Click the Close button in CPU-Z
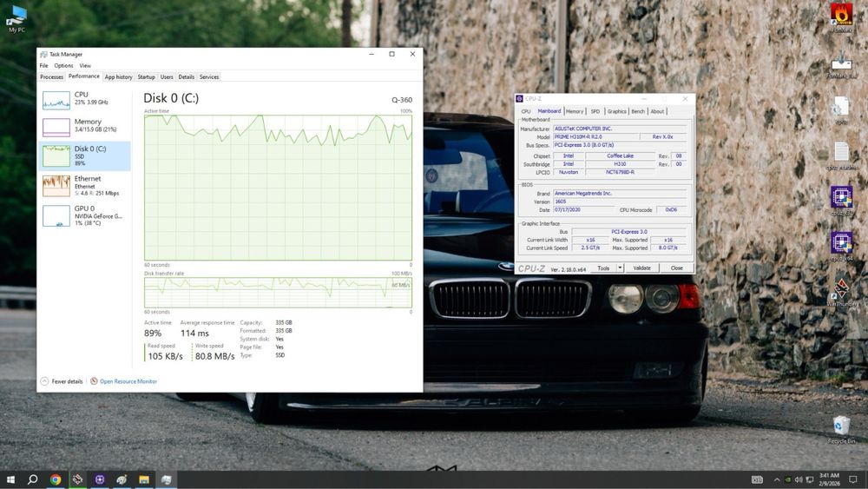Image resolution: width=868 pixels, height=489 pixels. coord(676,268)
